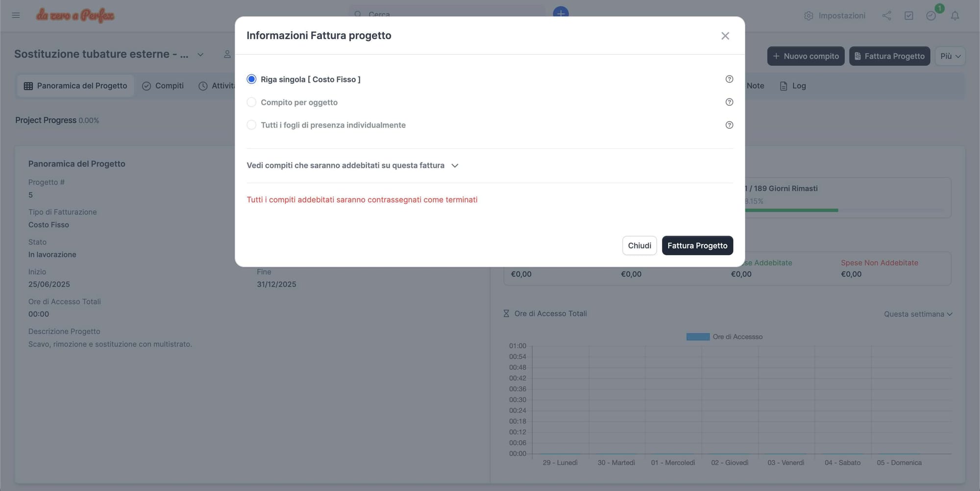The width and height of the screenshot is (980, 491).
Task: Select Compito per oggetto radio option
Action: [251, 102]
